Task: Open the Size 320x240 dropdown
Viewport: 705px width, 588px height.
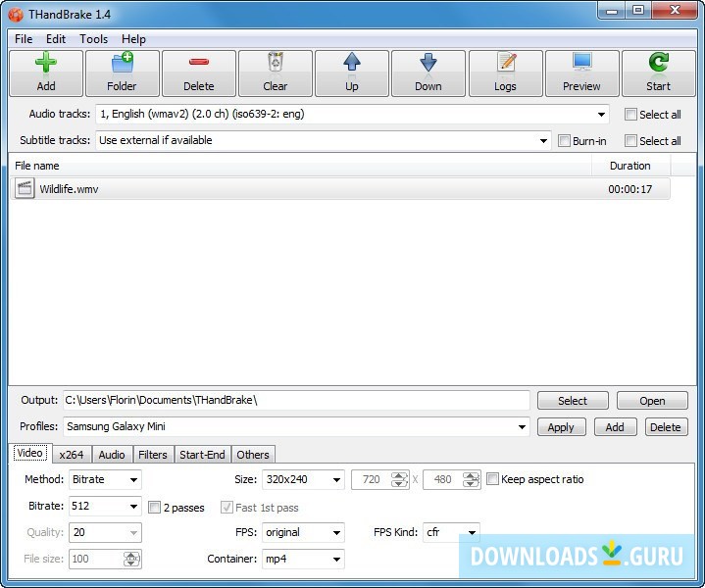Action: [336, 479]
